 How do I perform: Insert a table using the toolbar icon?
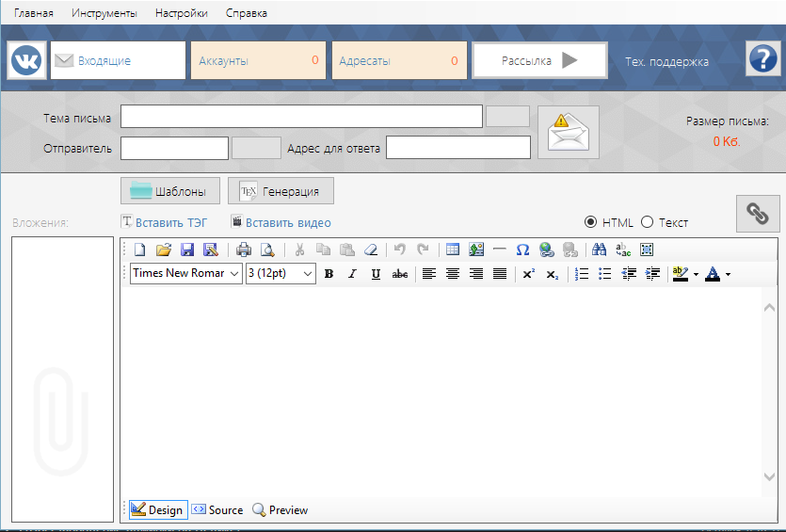(x=453, y=250)
